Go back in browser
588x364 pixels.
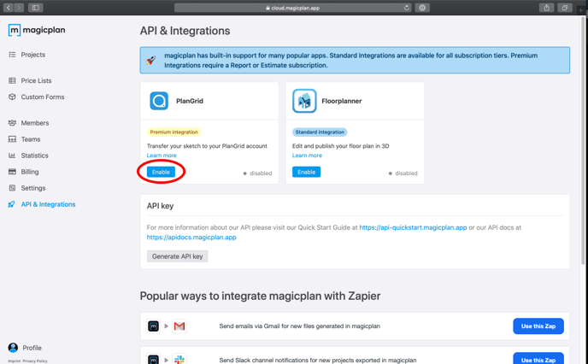point(9,8)
